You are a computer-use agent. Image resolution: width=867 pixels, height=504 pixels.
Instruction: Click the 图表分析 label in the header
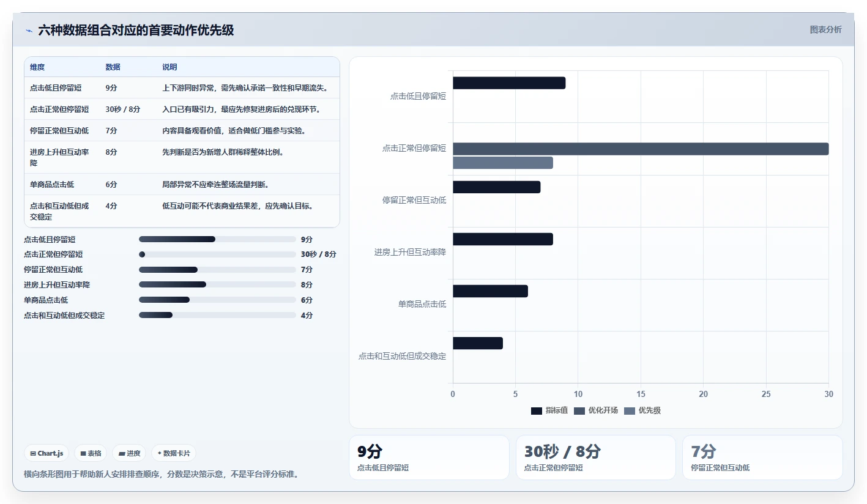825,29
